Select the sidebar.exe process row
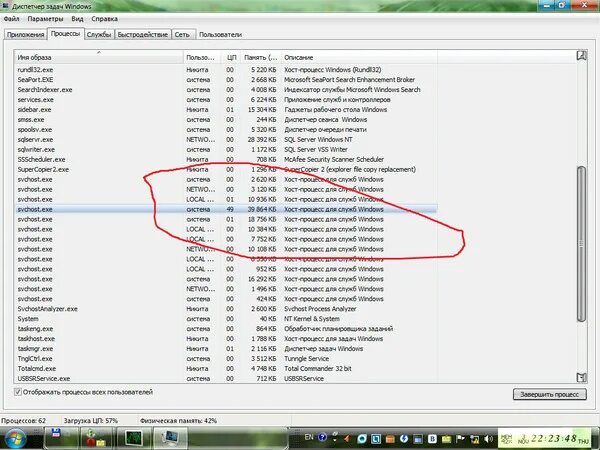The image size is (600, 450). click(226, 109)
